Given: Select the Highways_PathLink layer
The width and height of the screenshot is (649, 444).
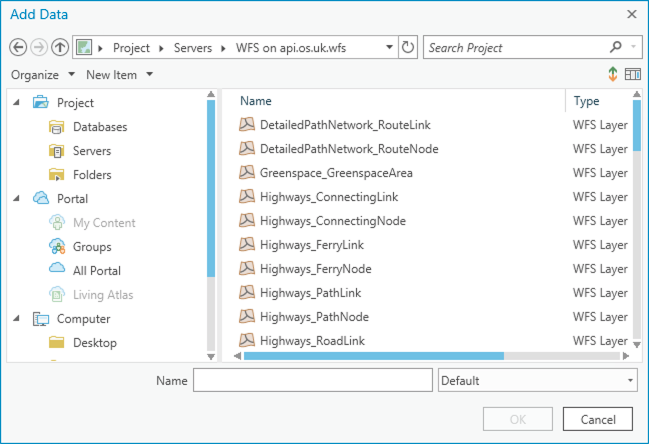Looking at the screenshot, I should 310,293.
